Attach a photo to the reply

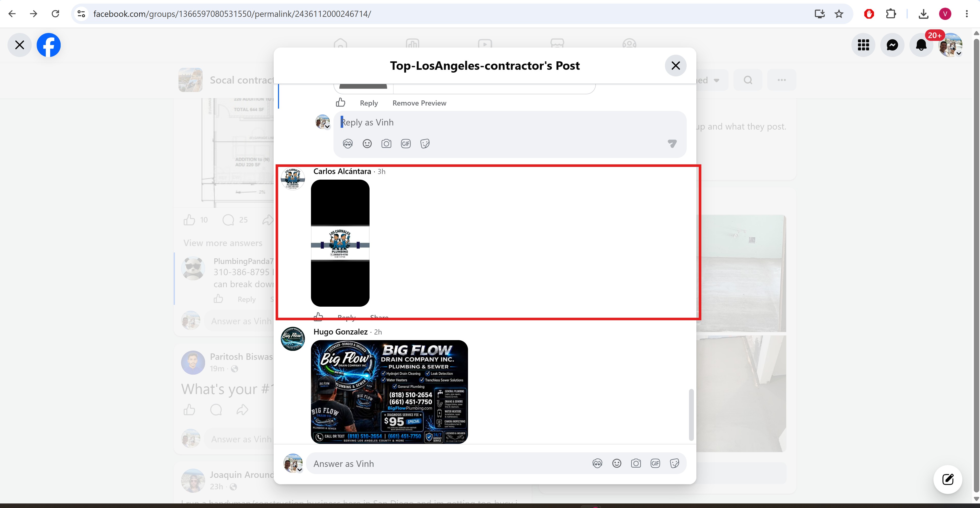click(x=386, y=144)
